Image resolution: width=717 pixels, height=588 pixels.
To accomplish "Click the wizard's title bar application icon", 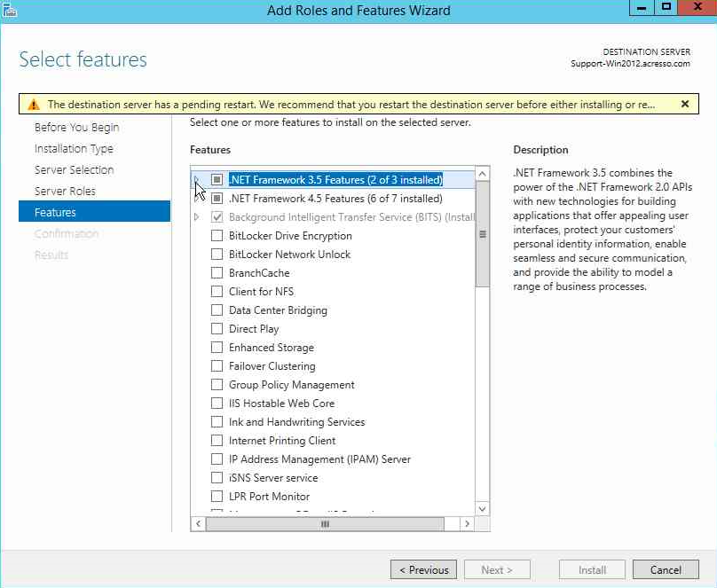I will click(12, 9).
